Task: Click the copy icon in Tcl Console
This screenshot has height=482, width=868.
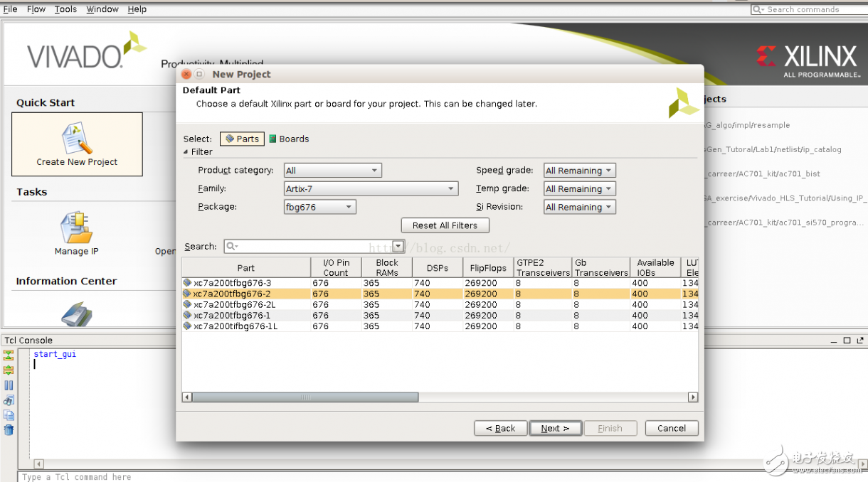Action: [x=9, y=415]
